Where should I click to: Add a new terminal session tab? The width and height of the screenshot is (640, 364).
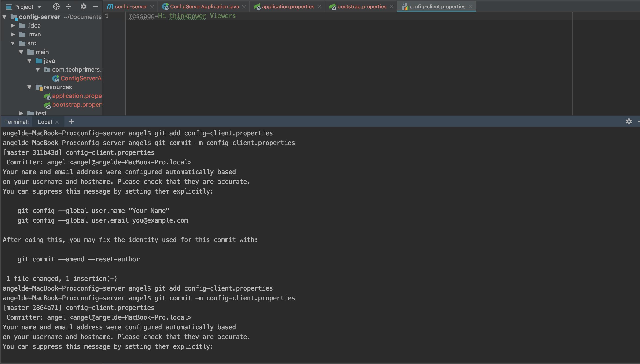[71, 121]
